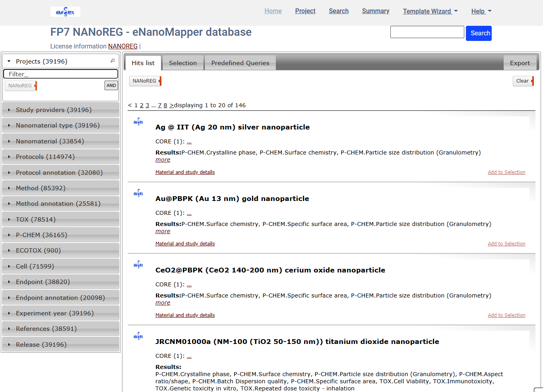Click the logo icon beside CeO2@PBPK result
This screenshot has width=543, height=392.
(x=138, y=265)
